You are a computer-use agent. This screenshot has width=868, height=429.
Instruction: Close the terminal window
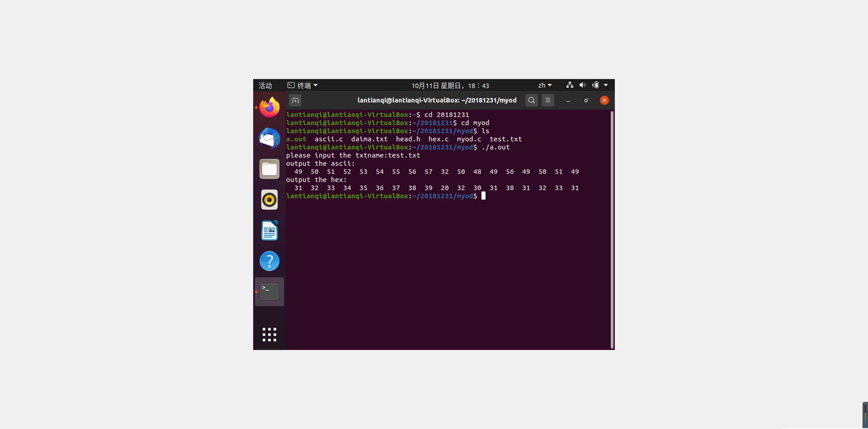click(x=604, y=100)
